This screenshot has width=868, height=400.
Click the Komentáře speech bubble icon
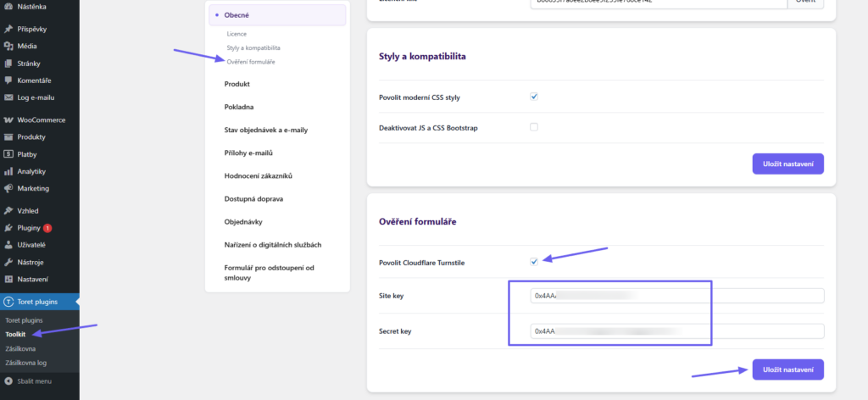(x=8, y=81)
